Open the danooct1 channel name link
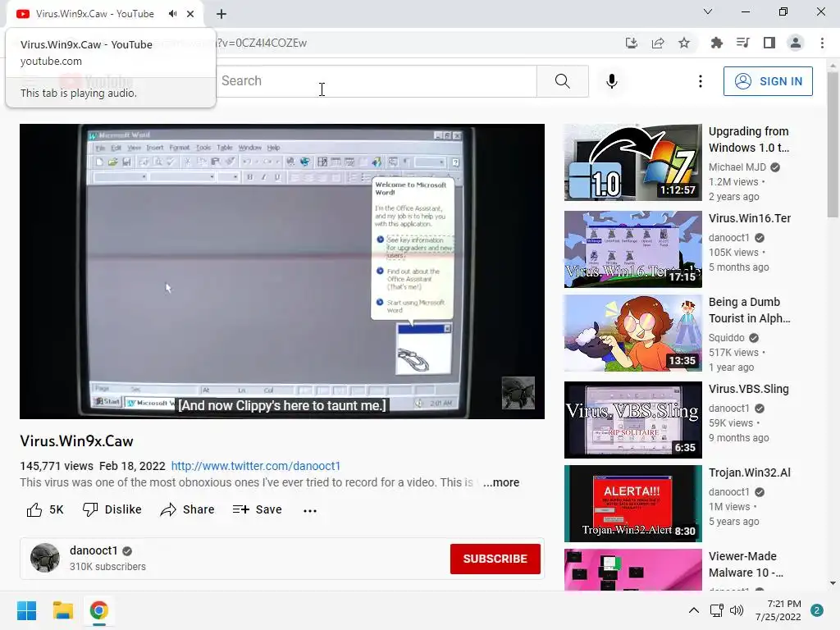The image size is (840, 630). click(x=94, y=550)
